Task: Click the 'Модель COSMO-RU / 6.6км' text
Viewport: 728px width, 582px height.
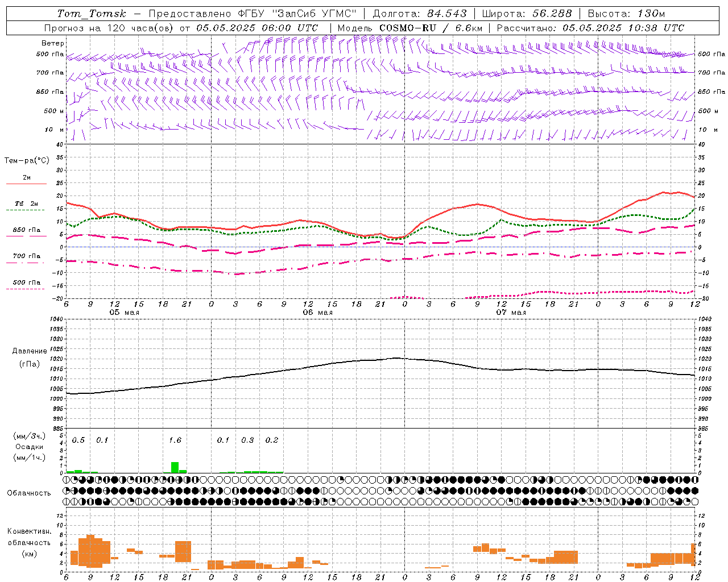Action: point(410,28)
